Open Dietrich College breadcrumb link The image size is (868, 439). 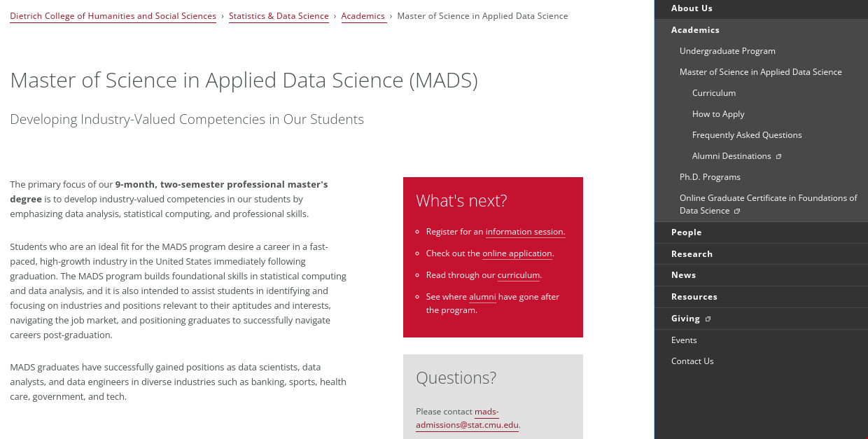[x=113, y=16]
